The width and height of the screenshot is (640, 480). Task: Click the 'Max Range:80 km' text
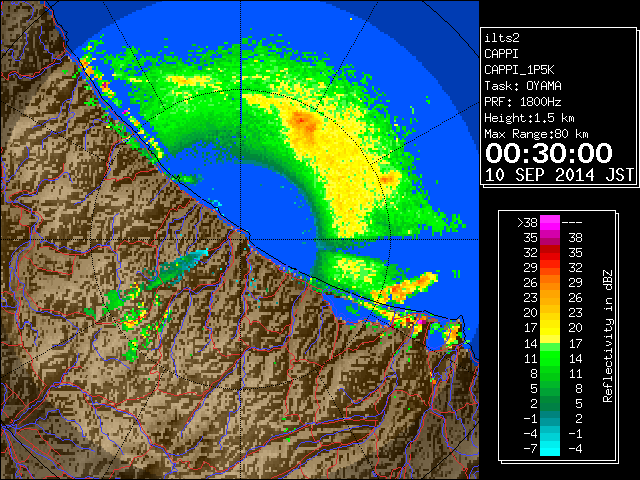(x=536, y=134)
